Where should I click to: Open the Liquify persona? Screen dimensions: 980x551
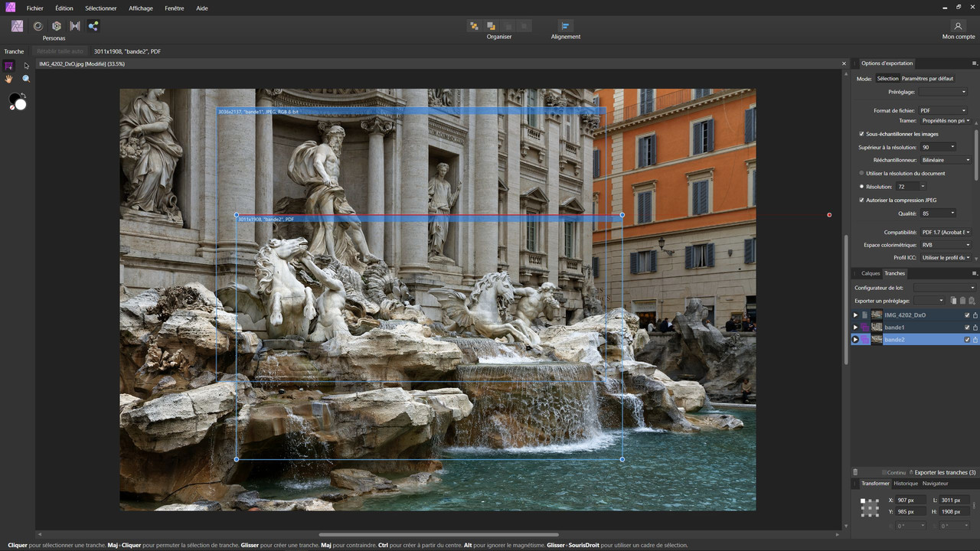pyautogui.click(x=38, y=26)
